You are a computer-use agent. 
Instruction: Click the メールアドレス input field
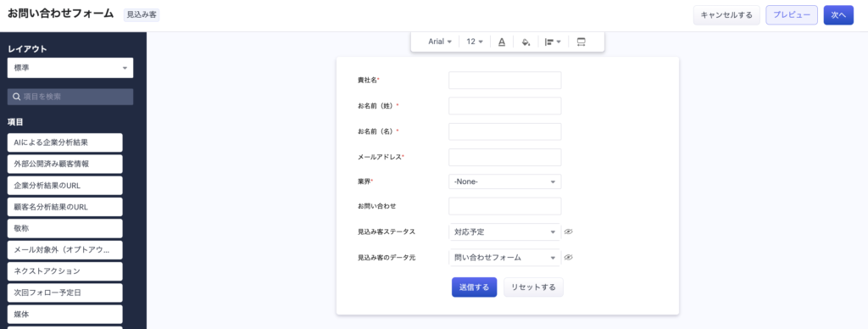(x=505, y=158)
